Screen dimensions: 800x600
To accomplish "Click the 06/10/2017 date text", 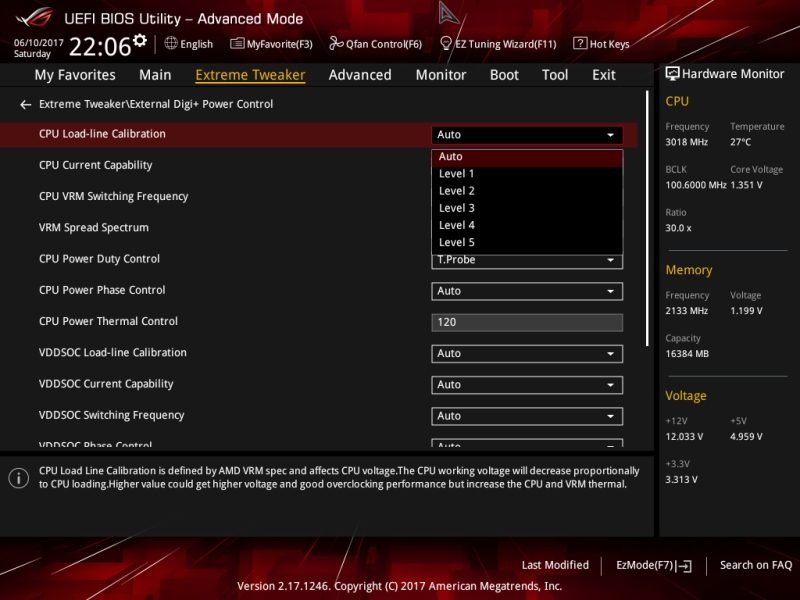I will coord(39,43).
